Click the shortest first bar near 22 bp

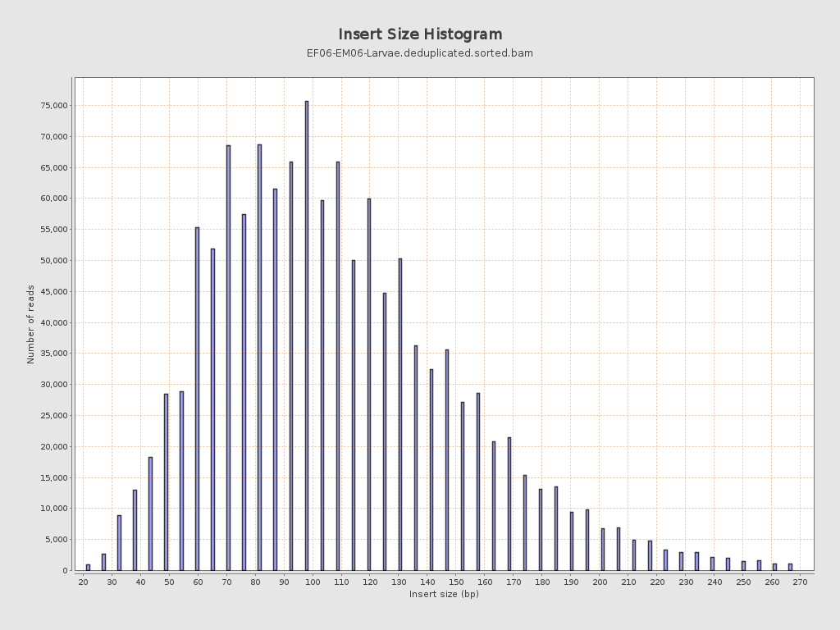pyautogui.click(x=89, y=568)
